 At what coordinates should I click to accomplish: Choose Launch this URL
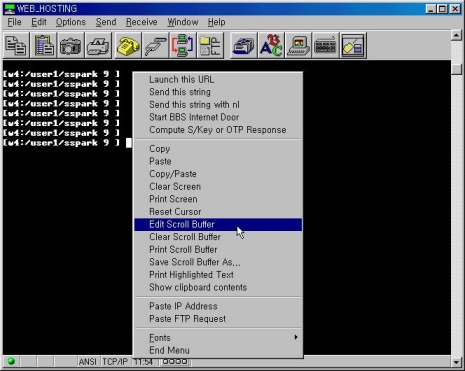[218, 80]
